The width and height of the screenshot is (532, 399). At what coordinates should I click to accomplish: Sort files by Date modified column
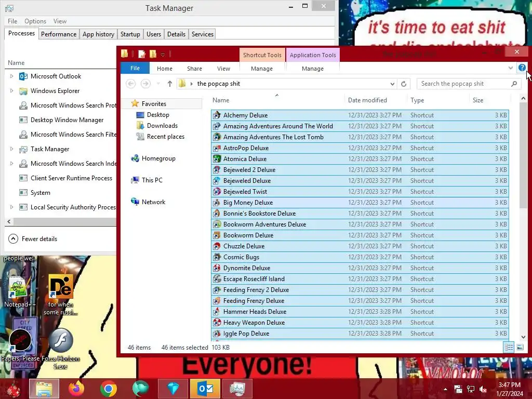376,100
